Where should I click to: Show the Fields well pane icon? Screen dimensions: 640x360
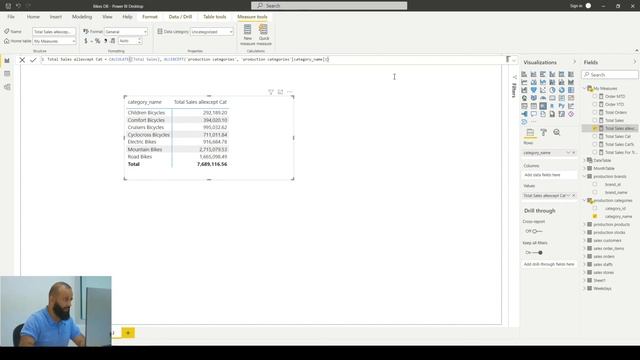[x=530, y=132]
